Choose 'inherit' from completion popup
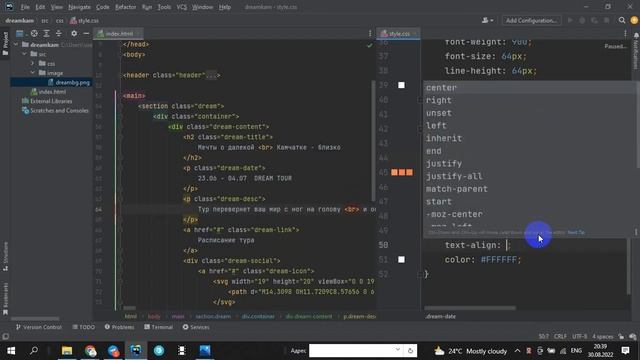 529,138
